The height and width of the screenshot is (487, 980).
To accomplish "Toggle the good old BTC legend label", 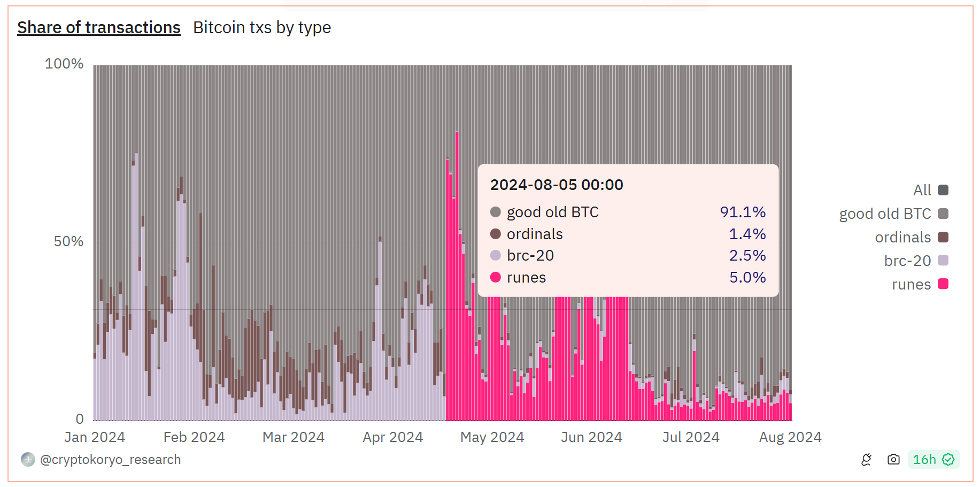I will (885, 214).
